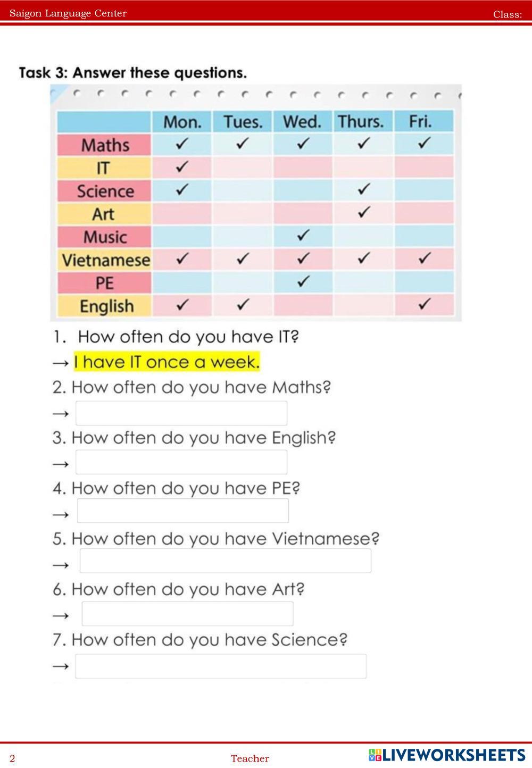Click the answer box for English question

tap(181, 462)
